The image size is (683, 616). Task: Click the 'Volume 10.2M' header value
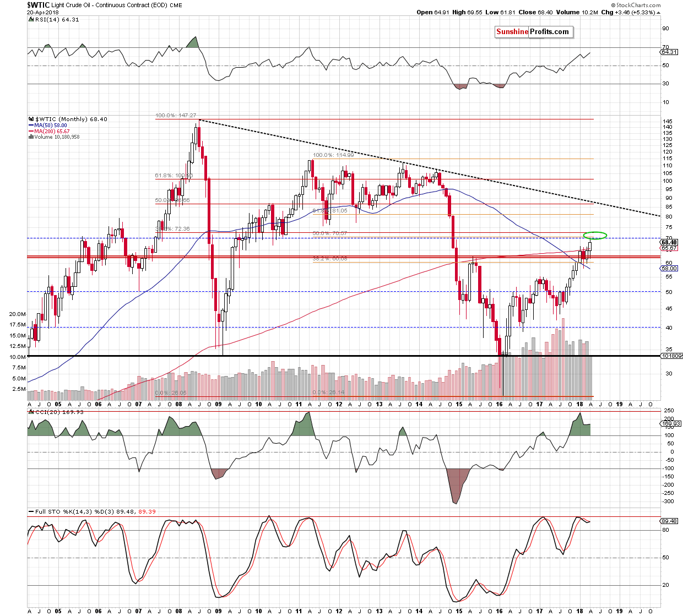[x=577, y=12]
